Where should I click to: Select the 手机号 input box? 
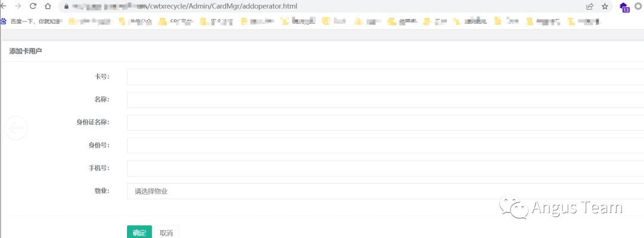pos(385,169)
